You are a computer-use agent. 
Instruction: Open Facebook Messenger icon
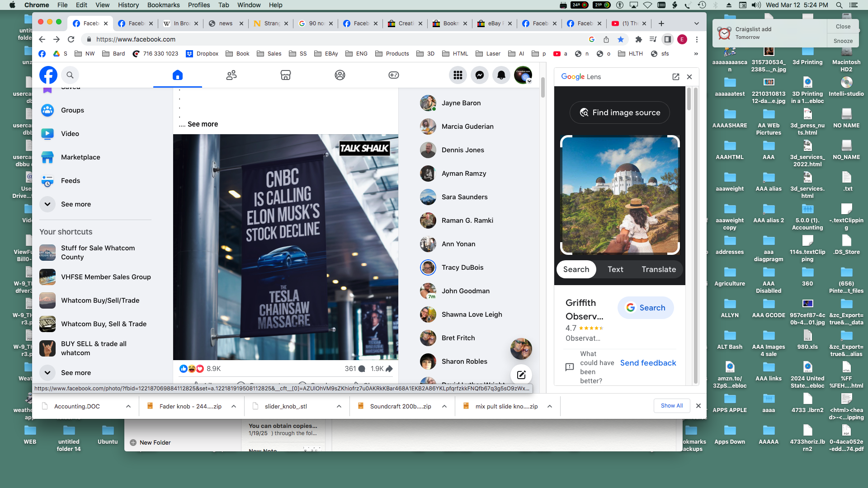pos(480,75)
